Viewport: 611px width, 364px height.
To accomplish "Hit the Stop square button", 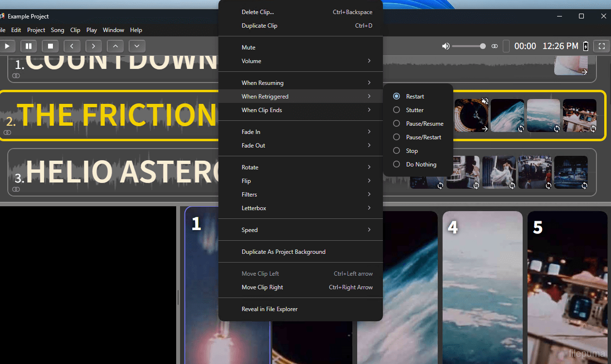I will 50,46.
